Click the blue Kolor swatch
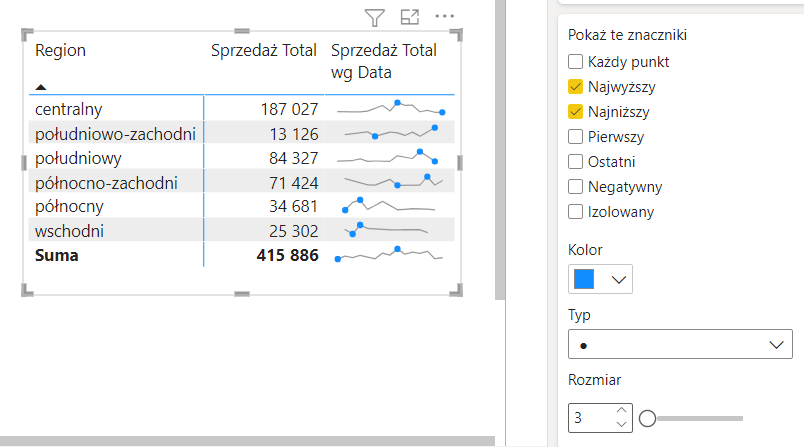804x447 pixels. coord(585,279)
